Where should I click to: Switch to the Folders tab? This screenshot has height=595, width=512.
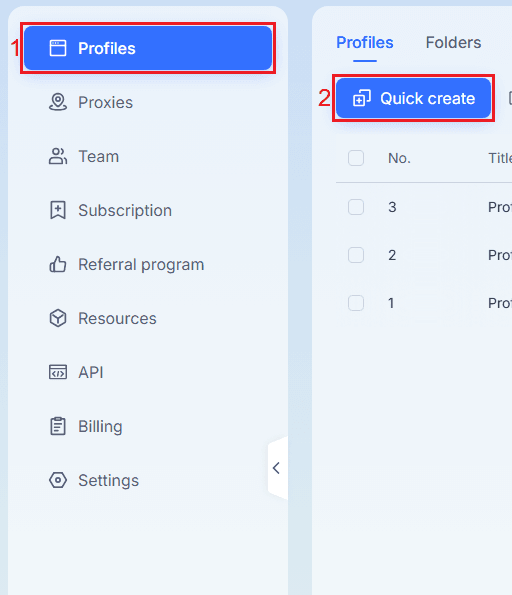pos(453,42)
